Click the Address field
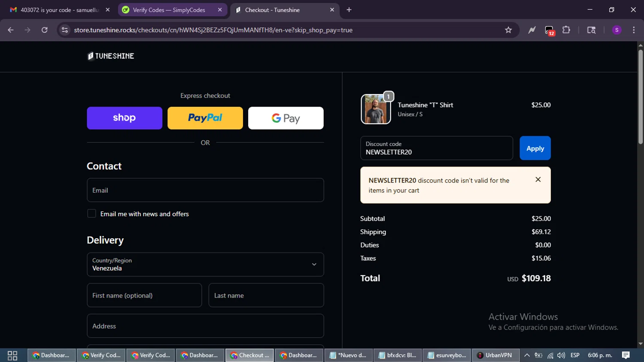This screenshot has width=644, height=362. 205,326
